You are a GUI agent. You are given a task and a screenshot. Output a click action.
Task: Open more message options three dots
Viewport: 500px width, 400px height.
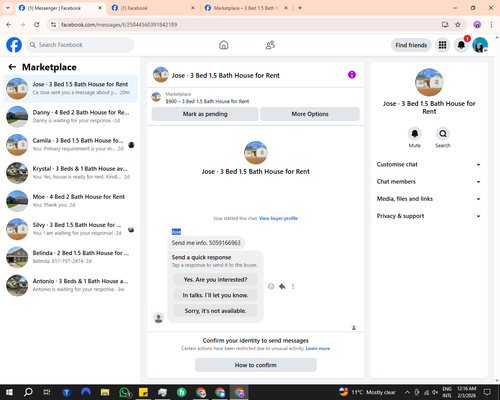[x=293, y=286]
